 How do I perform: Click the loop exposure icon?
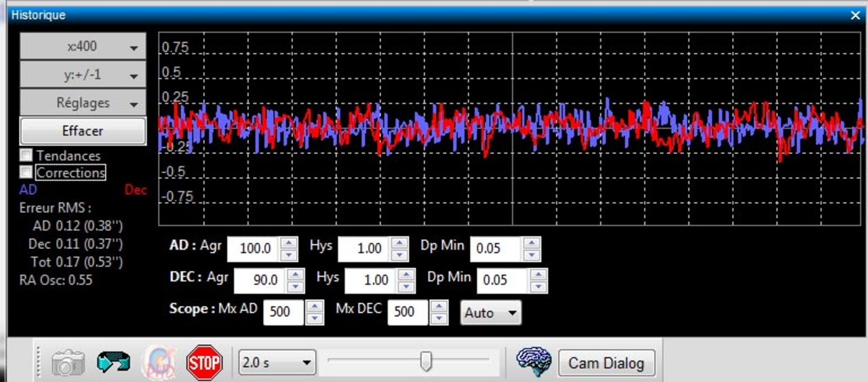click(159, 362)
